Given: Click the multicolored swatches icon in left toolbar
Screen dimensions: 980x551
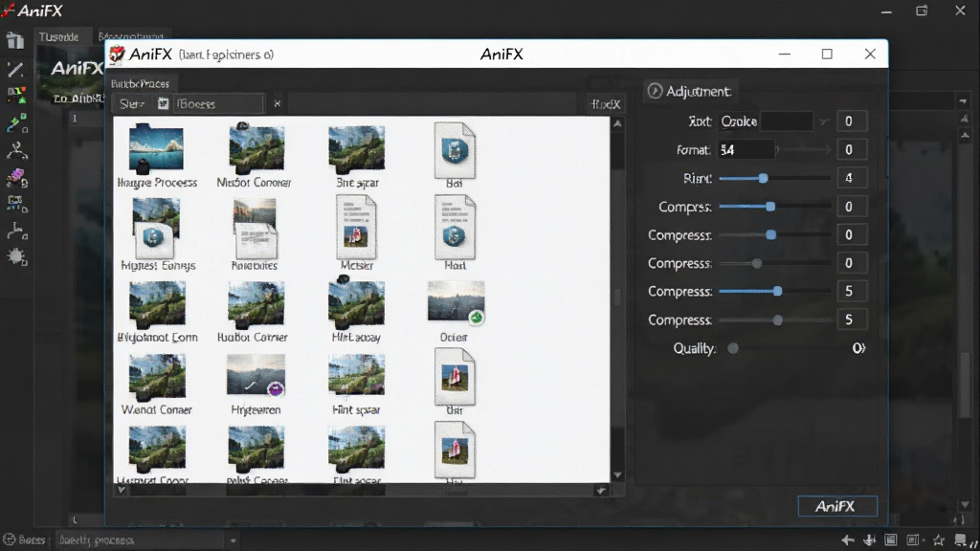Looking at the screenshot, I should click(x=16, y=96).
